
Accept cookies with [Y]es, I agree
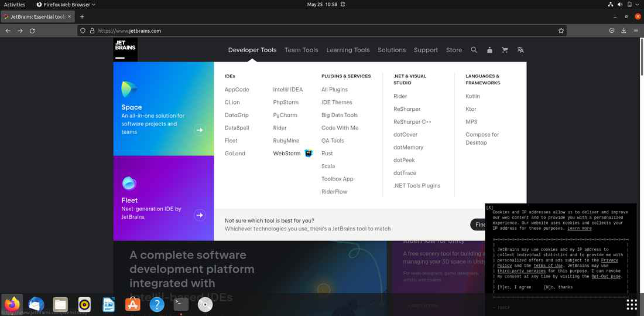514,287
